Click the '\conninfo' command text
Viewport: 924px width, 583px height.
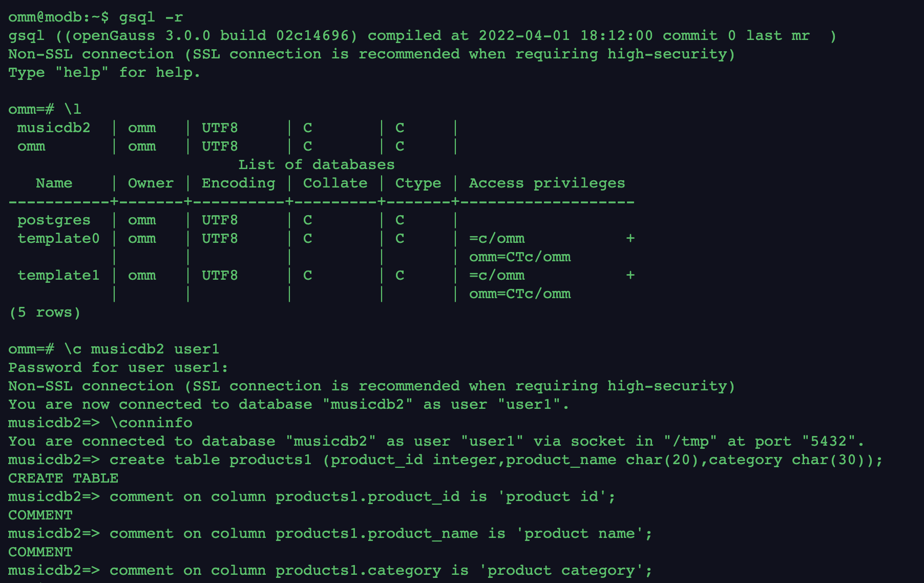point(152,423)
